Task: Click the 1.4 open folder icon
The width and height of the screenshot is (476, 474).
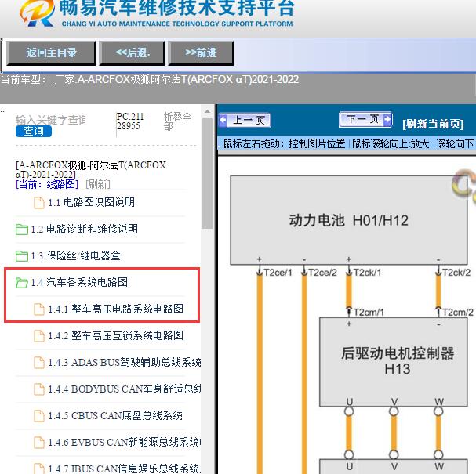Action: 22,283
